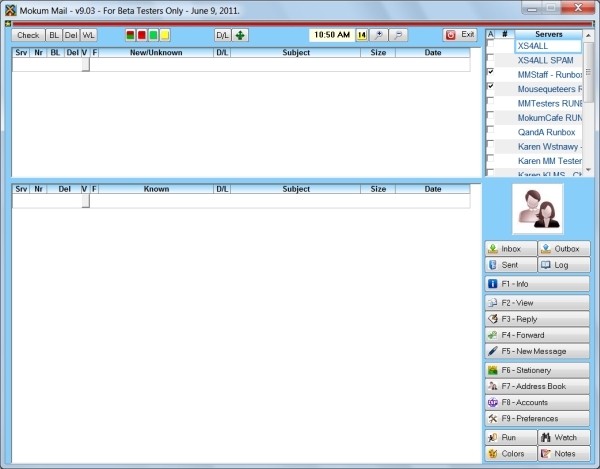600x469 pixels.
Task: Open F7 Address Book
Action: coord(536,386)
